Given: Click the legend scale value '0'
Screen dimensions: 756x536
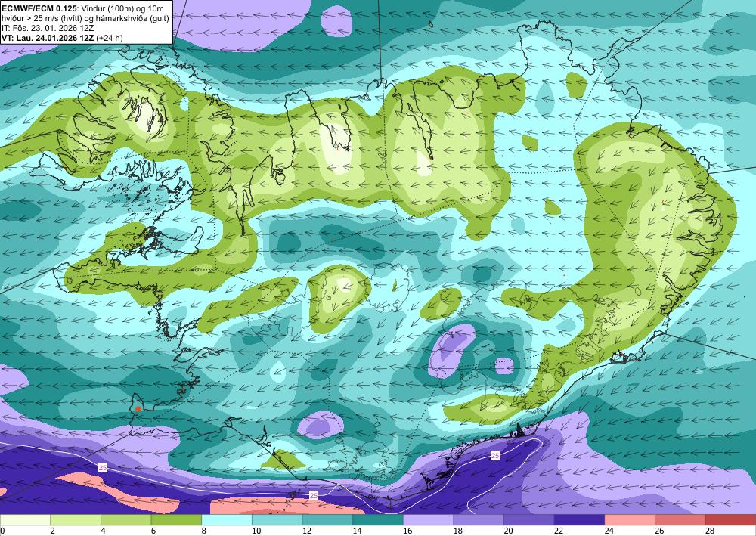Looking at the screenshot, I should click(x=2, y=531).
